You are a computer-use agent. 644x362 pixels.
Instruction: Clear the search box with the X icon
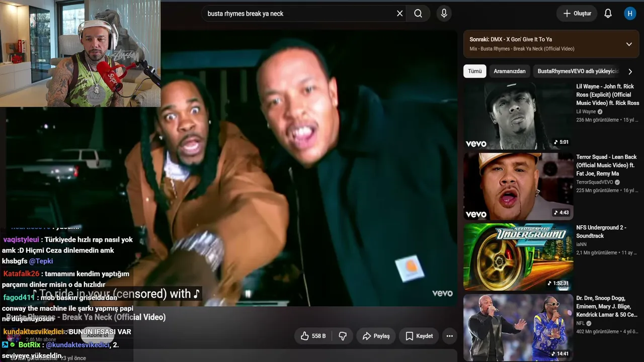pyautogui.click(x=399, y=14)
